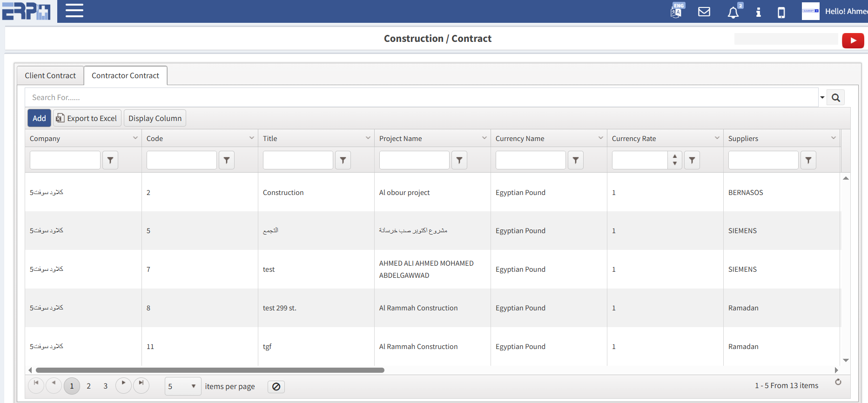Screen dimensions: 868x403
Task: Open the hamburger navigation menu
Action: 74,11
